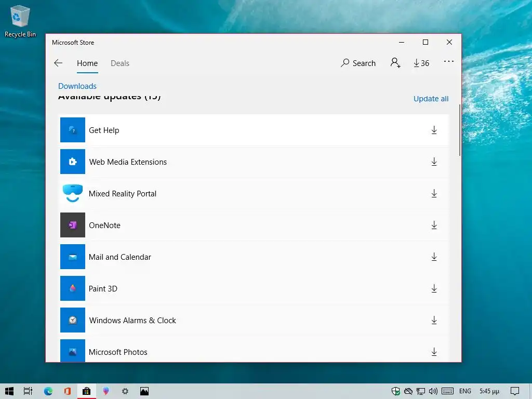
Task: Download Windows Alarms & Clock update
Action: point(434,320)
